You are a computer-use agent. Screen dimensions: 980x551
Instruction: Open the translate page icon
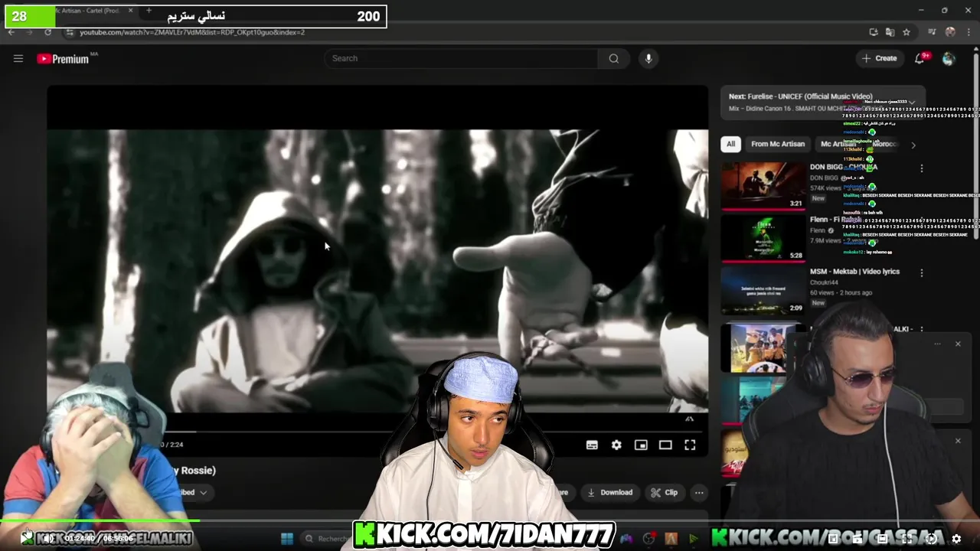click(x=890, y=32)
